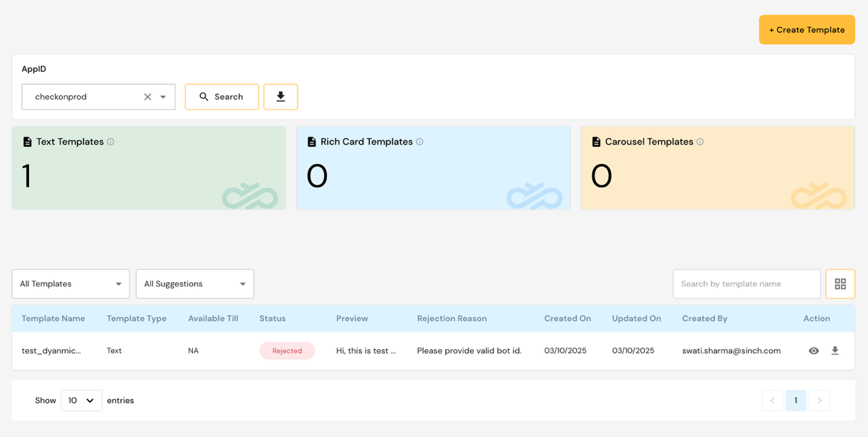Clear the checkonprod AppID selection
The height and width of the screenshot is (437, 868).
click(147, 97)
